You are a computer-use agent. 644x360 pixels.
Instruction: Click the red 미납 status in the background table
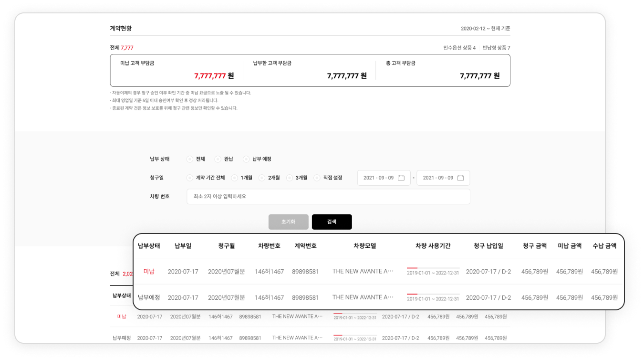coord(122,317)
